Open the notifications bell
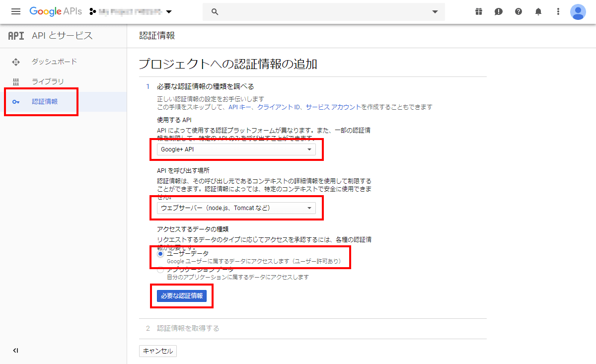Image resolution: width=596 pixels, height=364 pixels. point(538,11)
